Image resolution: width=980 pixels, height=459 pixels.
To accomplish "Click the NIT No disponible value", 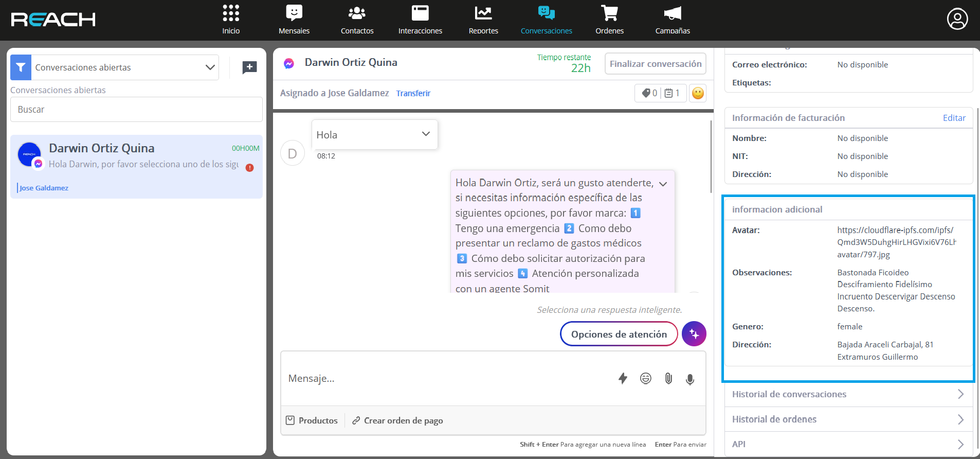I will point(862,156).
